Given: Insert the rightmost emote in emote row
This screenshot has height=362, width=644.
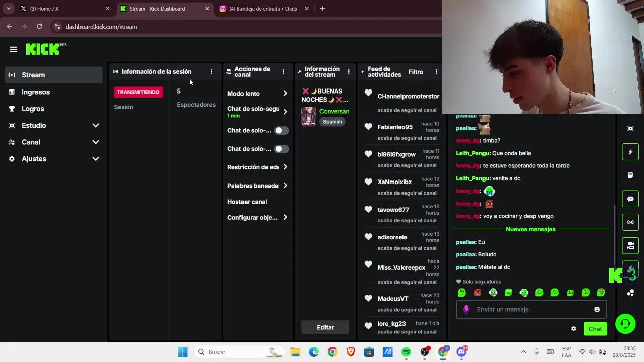Looking at the screenshot, I should [601, 293].
